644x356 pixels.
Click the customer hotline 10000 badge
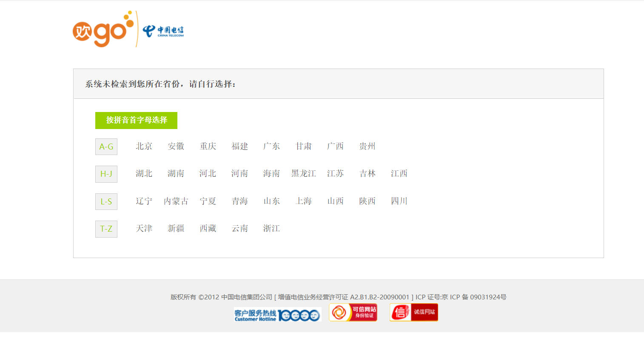click(x=277, y=315)
